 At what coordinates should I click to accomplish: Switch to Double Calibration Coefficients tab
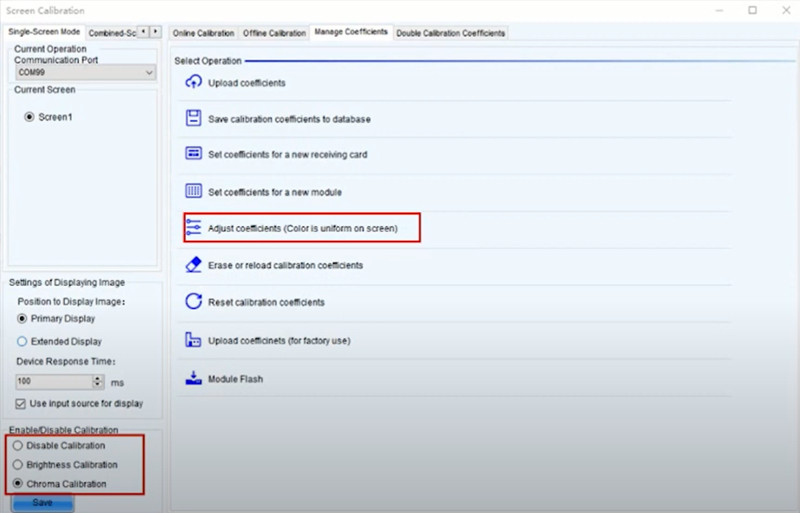click(451, 33)
